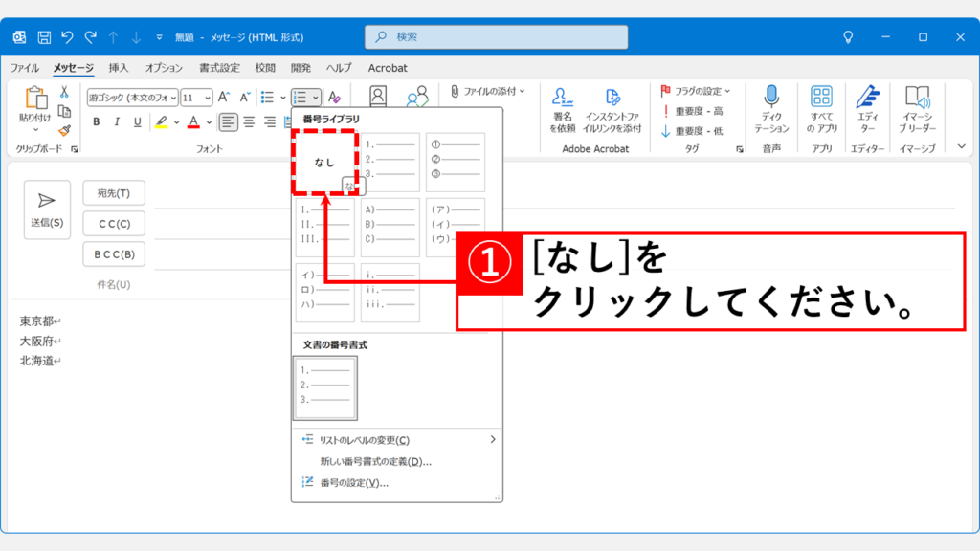Select the format painter brush
The height and width of the screenshot is (551, 980).
pos(64,130)
